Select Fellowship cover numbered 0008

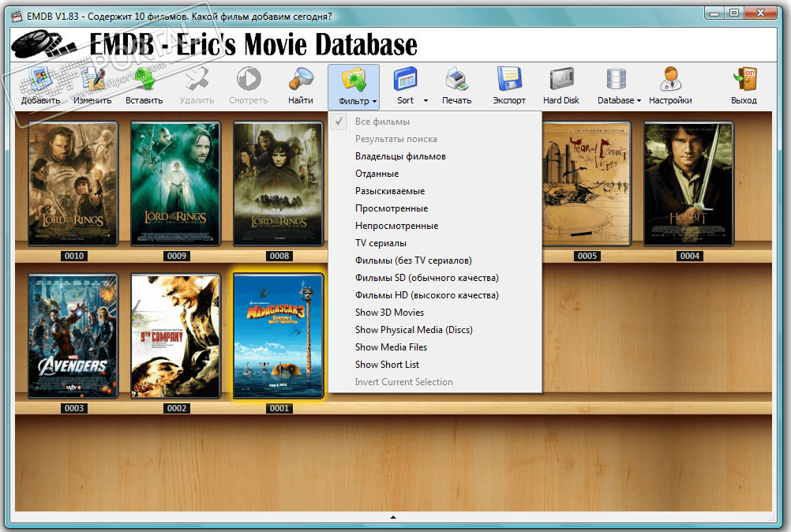[279, 184]
